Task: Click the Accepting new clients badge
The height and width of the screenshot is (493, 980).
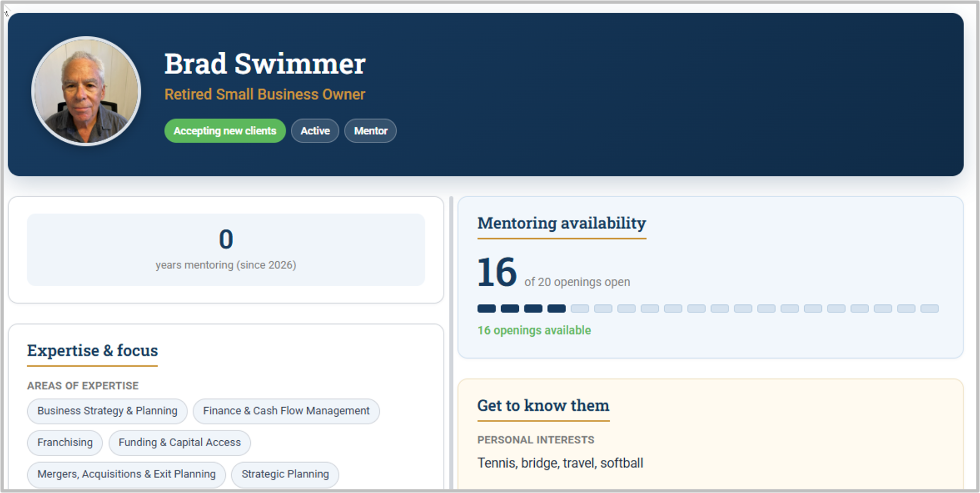Action: click(x=225, y=131)
